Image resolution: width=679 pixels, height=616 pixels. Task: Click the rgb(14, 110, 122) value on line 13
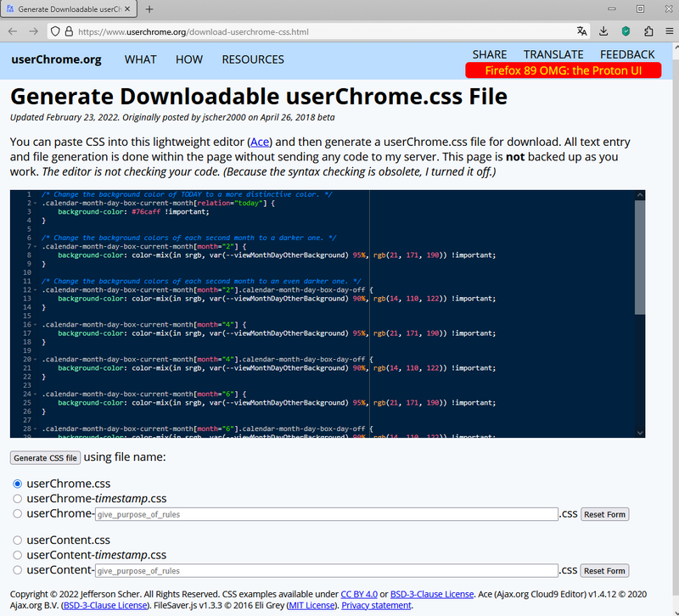410,299
